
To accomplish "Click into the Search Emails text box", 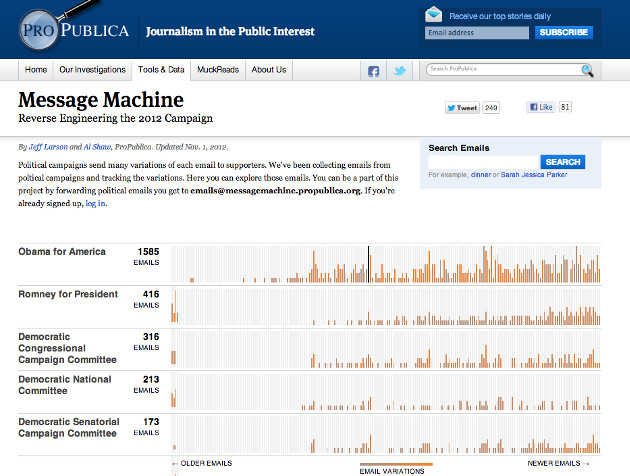I will pyautogui.click(x=483, y=162).
